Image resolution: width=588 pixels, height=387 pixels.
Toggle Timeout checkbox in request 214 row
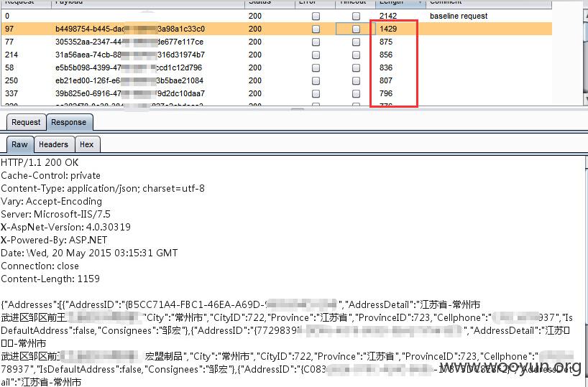coord(356,55)
